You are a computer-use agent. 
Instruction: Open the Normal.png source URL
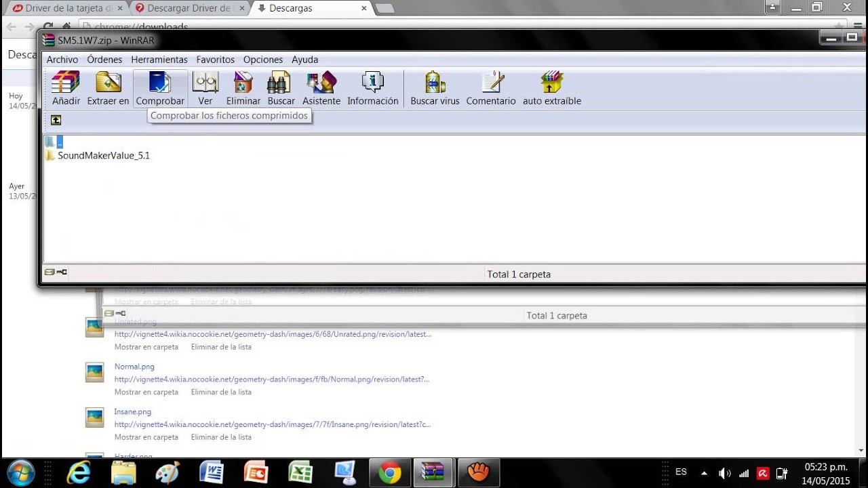pos(272,380)
